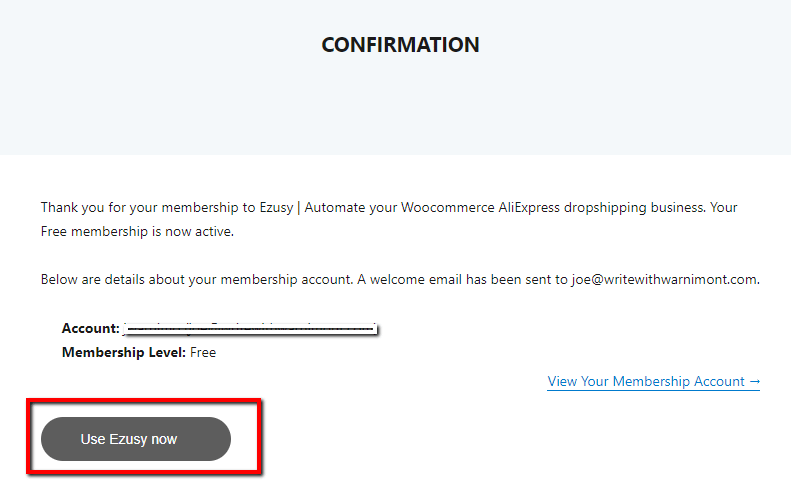
Task: Click the arrow ending the membership account link
Action: pos(755,381)
